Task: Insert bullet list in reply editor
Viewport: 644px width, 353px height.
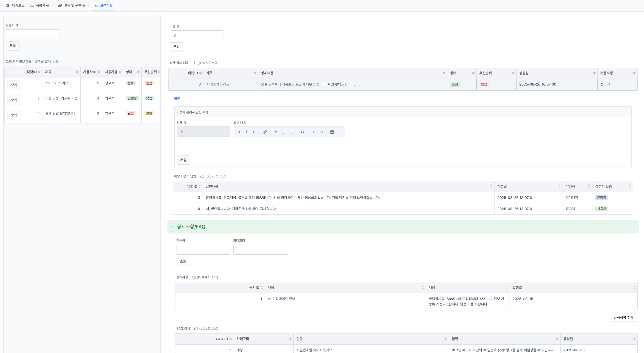Action: click(x=291, y=132)
